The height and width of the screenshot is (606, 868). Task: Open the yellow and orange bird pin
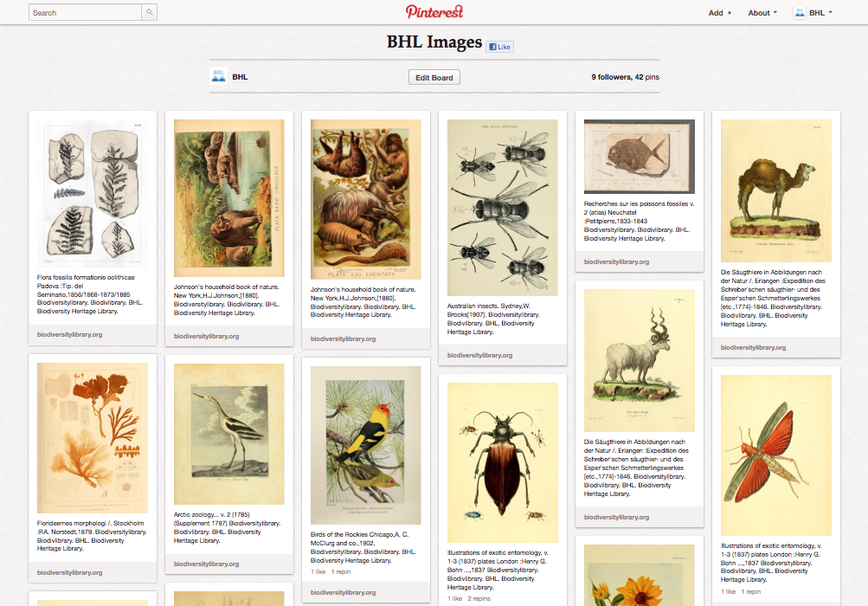point(365,445)
